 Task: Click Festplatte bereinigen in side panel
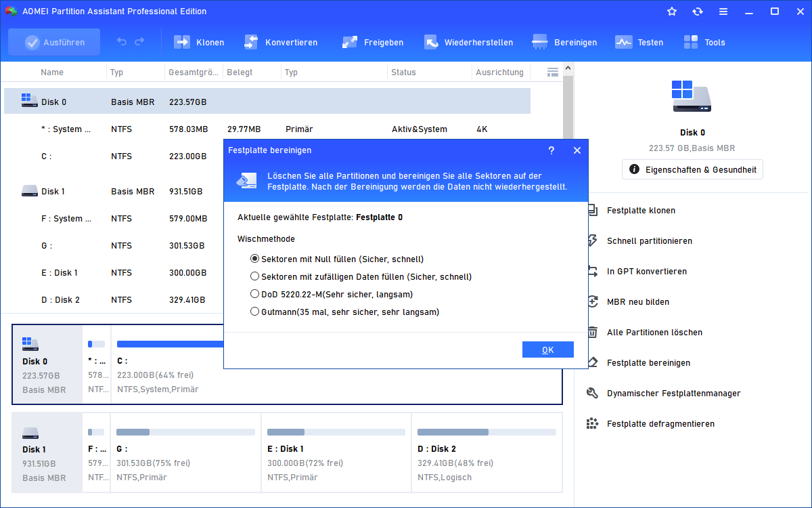coord(648,363)
